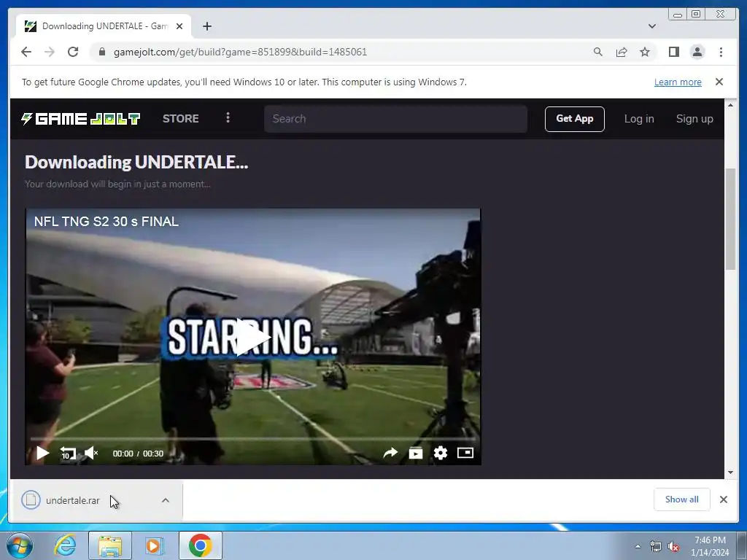
Task: Go back to the previous page
Action: pyautogui.click(x=26, y=52)
